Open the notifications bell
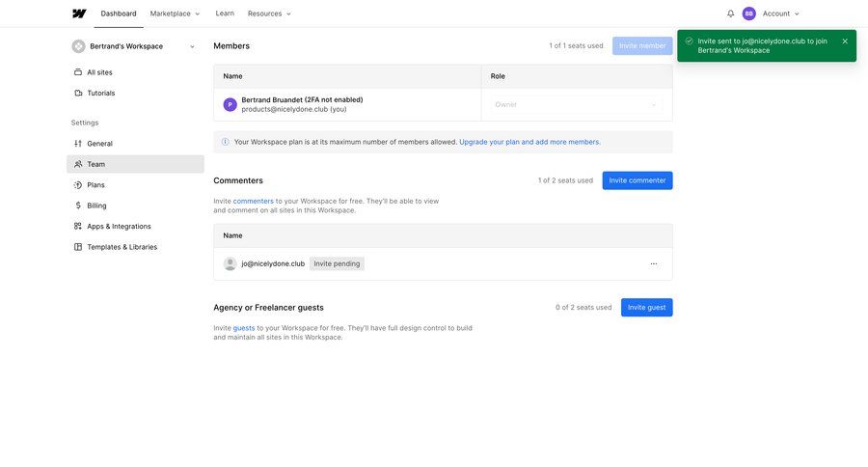This screenshot has height=467, width=868. pyautogui.click(x=731, y=14)
